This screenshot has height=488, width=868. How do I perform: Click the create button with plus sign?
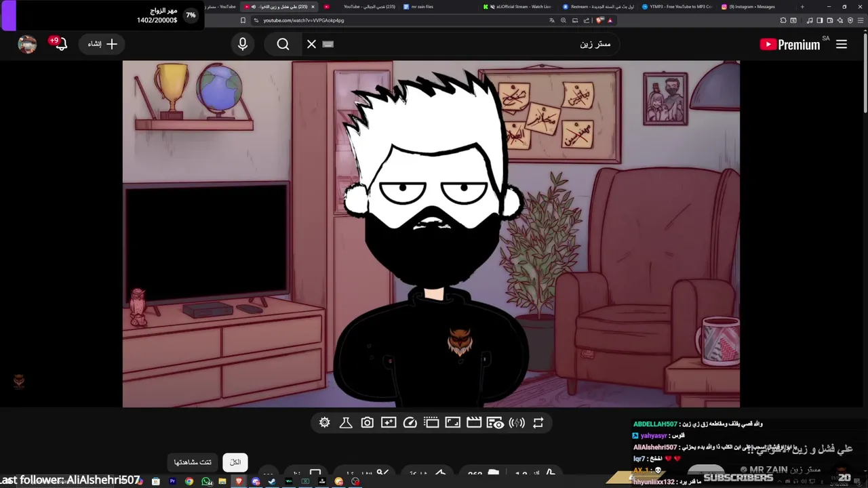[x=102, y=44]
